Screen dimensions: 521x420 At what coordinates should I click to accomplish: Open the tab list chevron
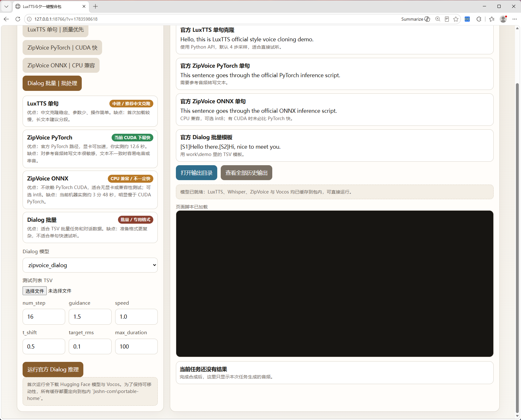tap(6, 6)
